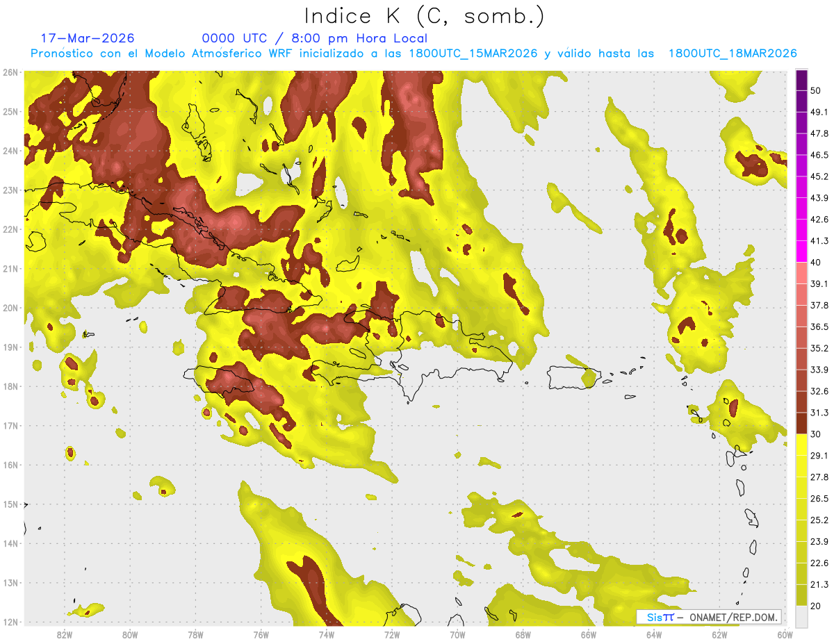Click the 23N latitude label
This screenshot has height=644, width=834.
point(10,190)
